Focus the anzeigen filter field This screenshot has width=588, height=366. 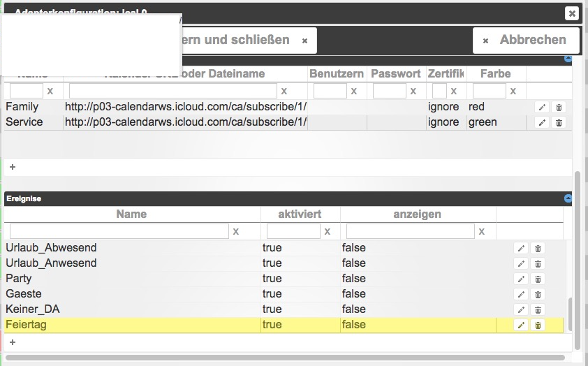coord(410,231)
